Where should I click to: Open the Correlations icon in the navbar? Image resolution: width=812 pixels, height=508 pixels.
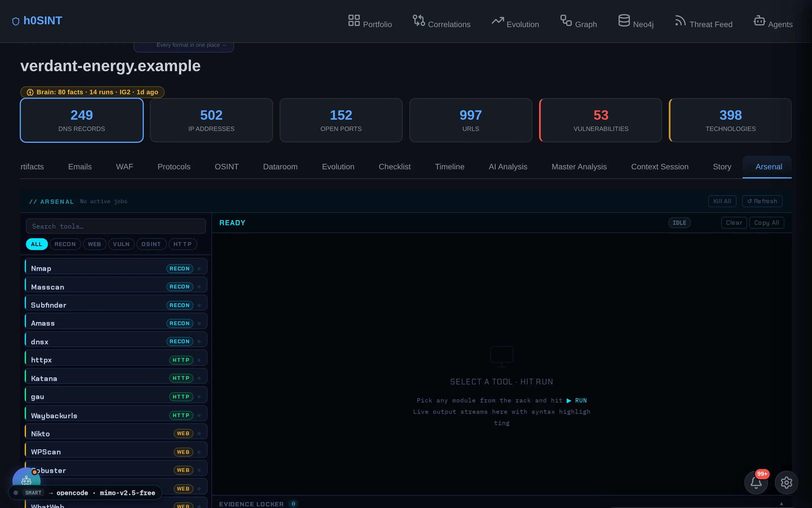click(419, 20)
